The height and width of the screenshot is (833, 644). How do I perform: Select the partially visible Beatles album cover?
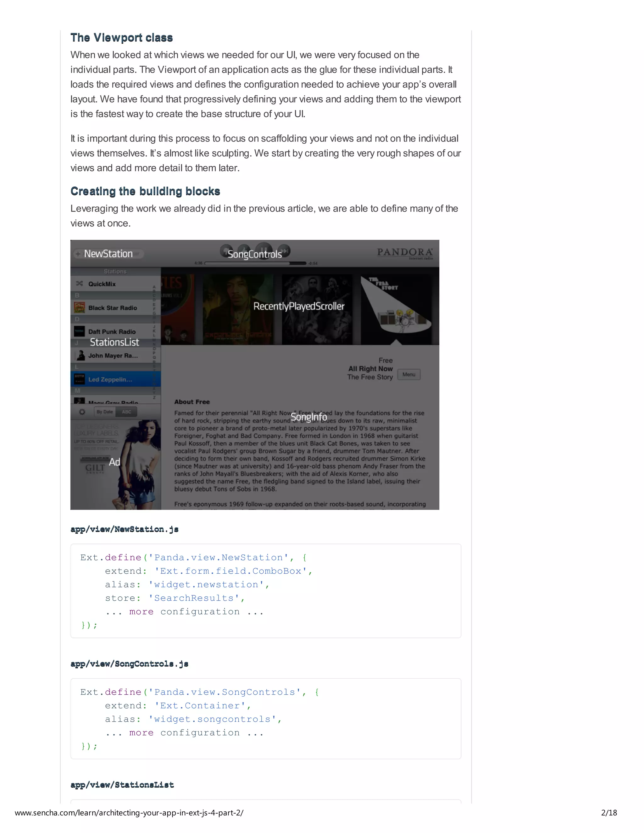click(x=177, y=309)
